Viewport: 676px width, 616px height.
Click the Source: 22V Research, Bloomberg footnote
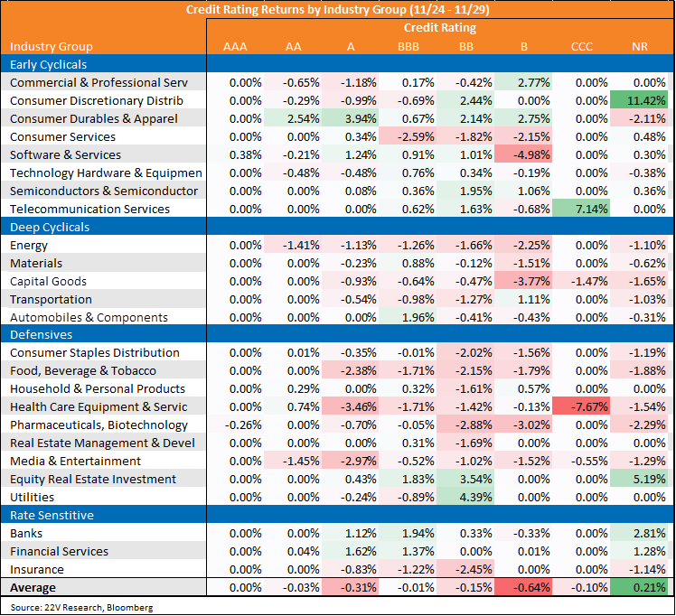81,607
